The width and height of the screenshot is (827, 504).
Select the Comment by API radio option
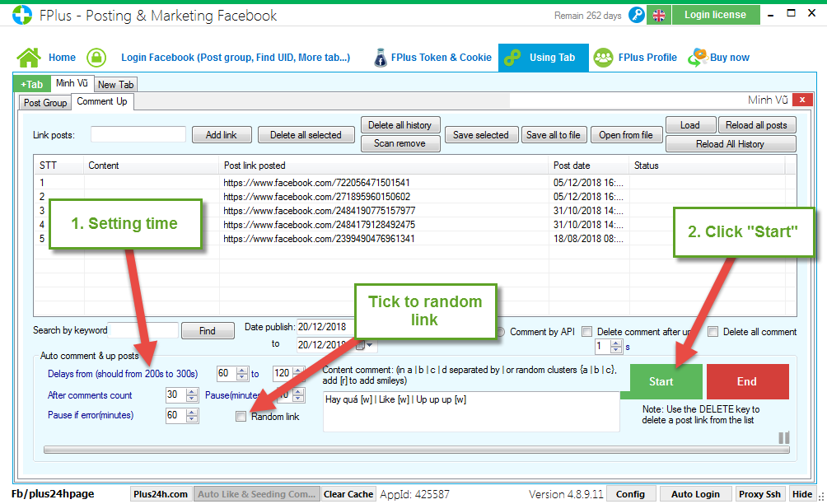[x=500, y=332]
